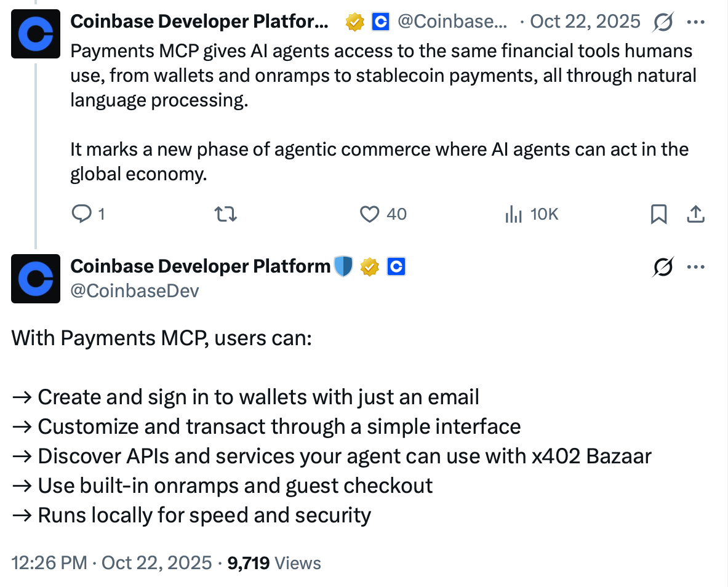Click the retweet icon below the Payments MCP tweet
The image size is (728, 587).
point(225,214)
